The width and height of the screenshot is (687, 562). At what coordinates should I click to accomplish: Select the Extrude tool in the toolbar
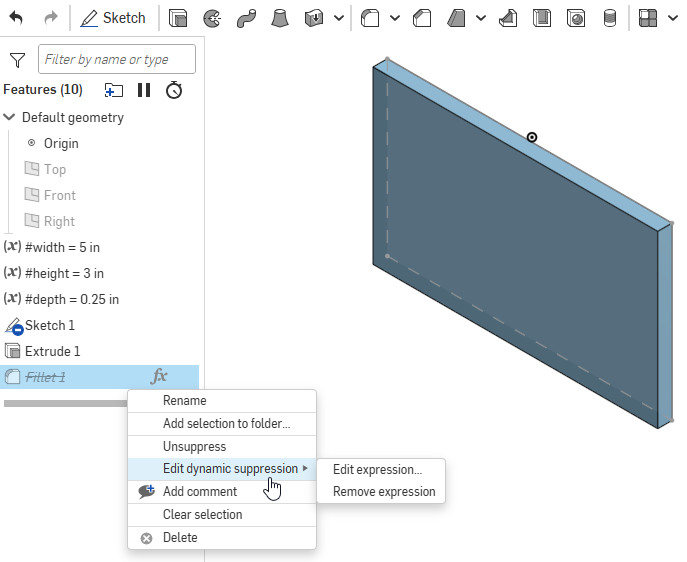pyautogui.click(x=178, y=18)
